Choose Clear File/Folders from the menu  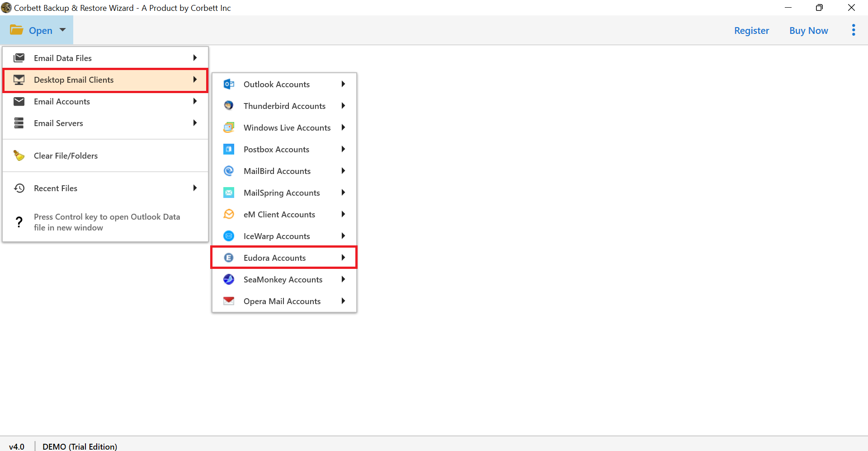105,155
